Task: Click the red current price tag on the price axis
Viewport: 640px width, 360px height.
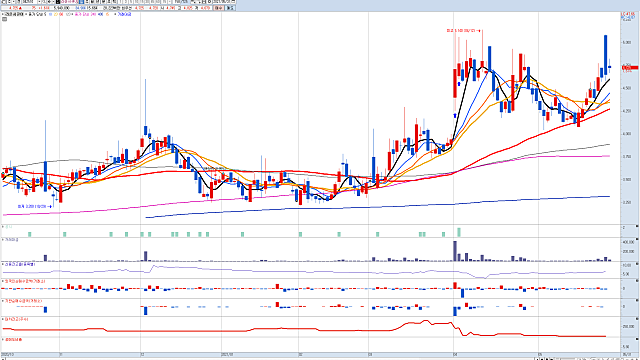Action: coord(630,67)
